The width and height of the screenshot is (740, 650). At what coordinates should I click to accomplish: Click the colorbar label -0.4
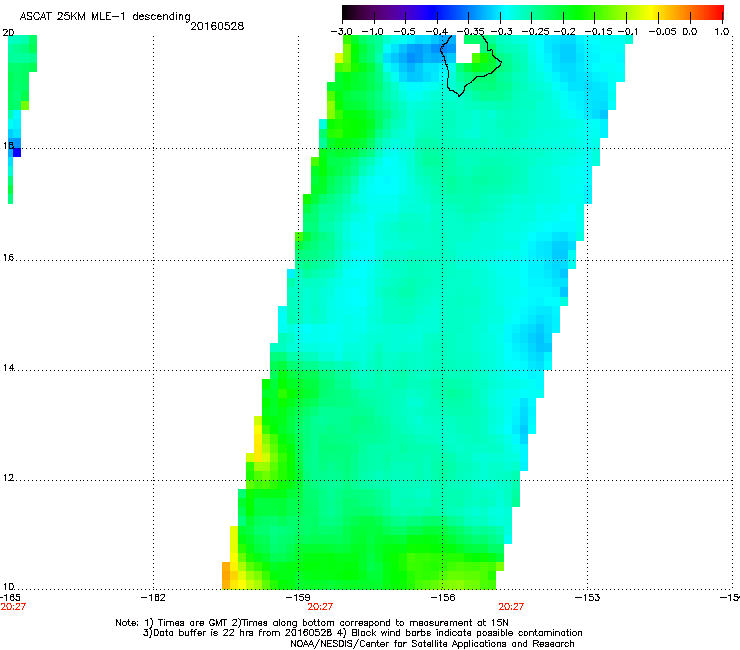[x=437, y=32]
